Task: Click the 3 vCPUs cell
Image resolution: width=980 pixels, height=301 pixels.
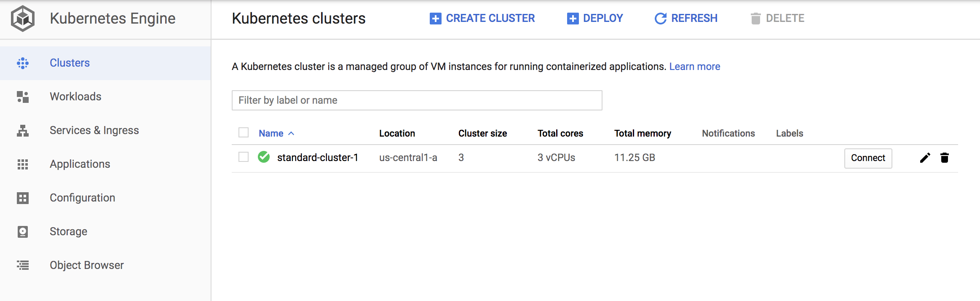Action: point(556,158)
